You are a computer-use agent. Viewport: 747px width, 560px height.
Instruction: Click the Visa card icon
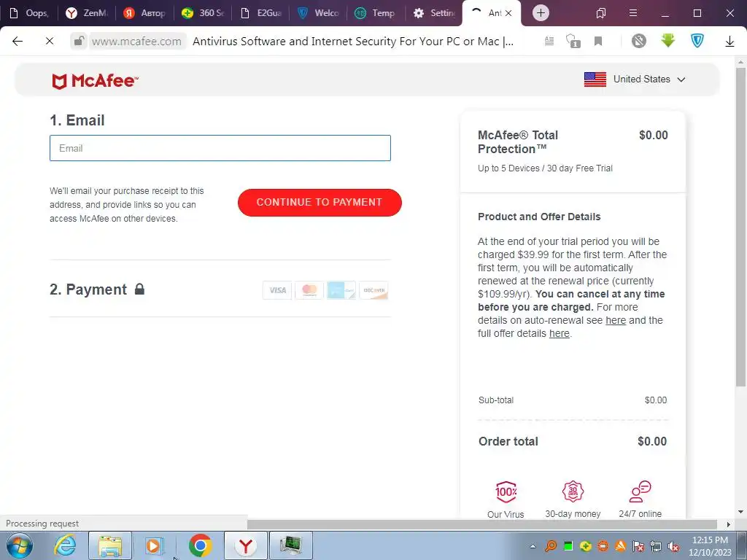pos(277,290)
